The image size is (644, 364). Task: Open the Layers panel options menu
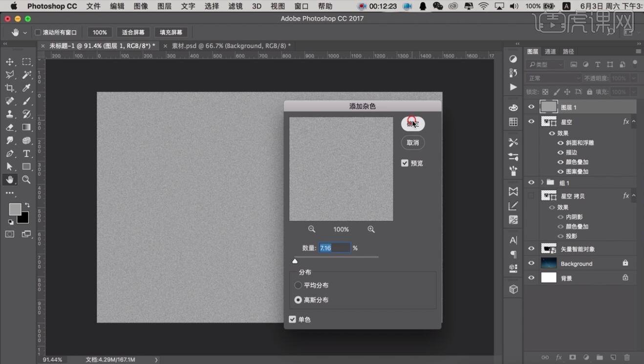click(638, 51)
